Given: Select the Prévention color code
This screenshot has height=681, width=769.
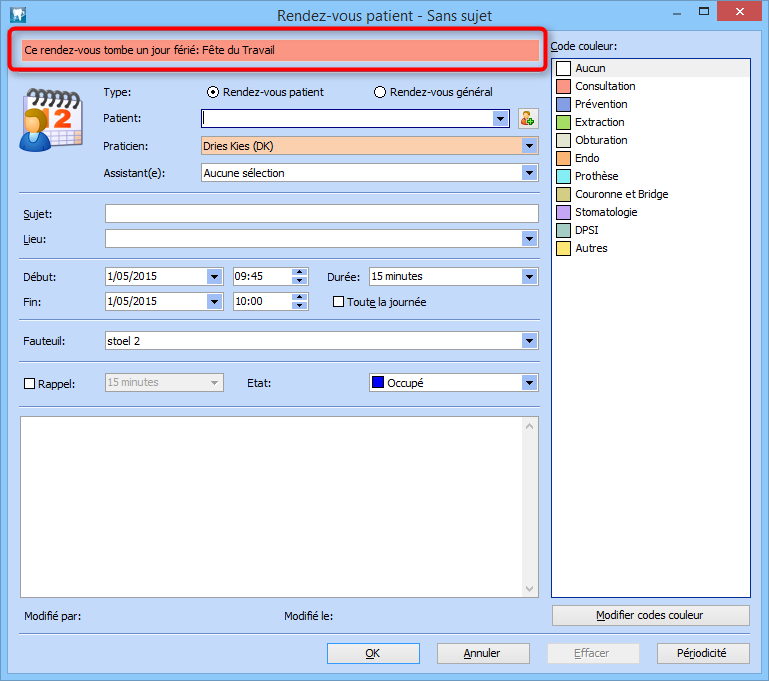Looking at the screenshot, I should pos(651,104).
